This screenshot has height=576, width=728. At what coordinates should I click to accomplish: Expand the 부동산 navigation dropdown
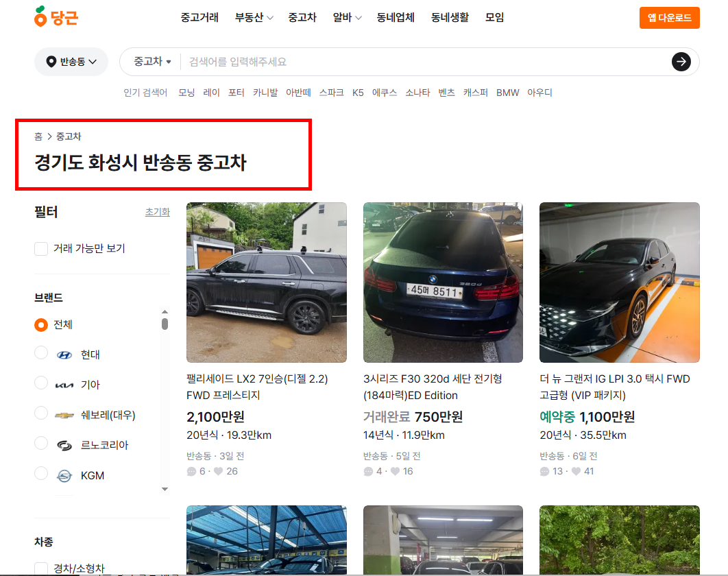(253, 18)
